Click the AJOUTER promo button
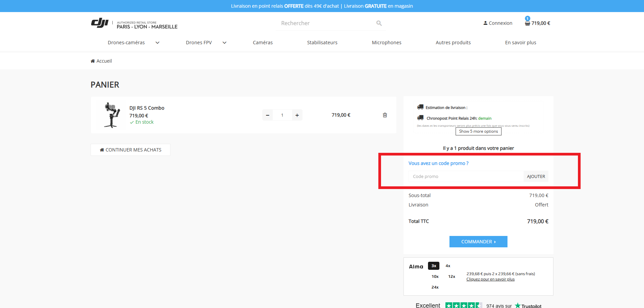This screenshot has height=308, width=644. click(536, 176)
